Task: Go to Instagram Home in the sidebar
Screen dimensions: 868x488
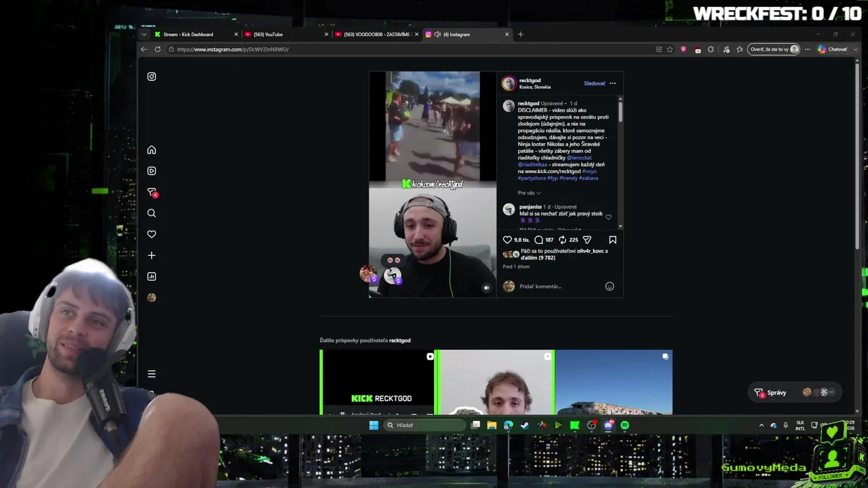Action: 152,150
